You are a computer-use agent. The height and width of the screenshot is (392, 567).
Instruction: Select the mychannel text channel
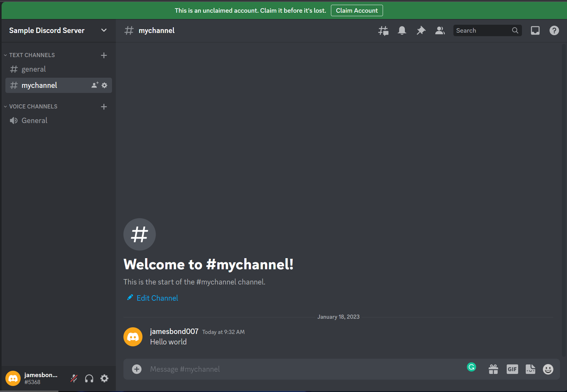pos(59,85)
